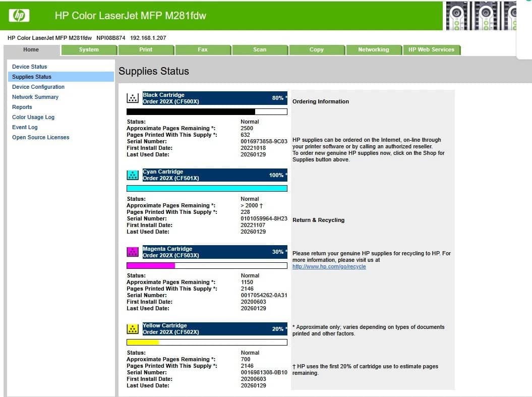Open the Scan tab

coord(260,49)
